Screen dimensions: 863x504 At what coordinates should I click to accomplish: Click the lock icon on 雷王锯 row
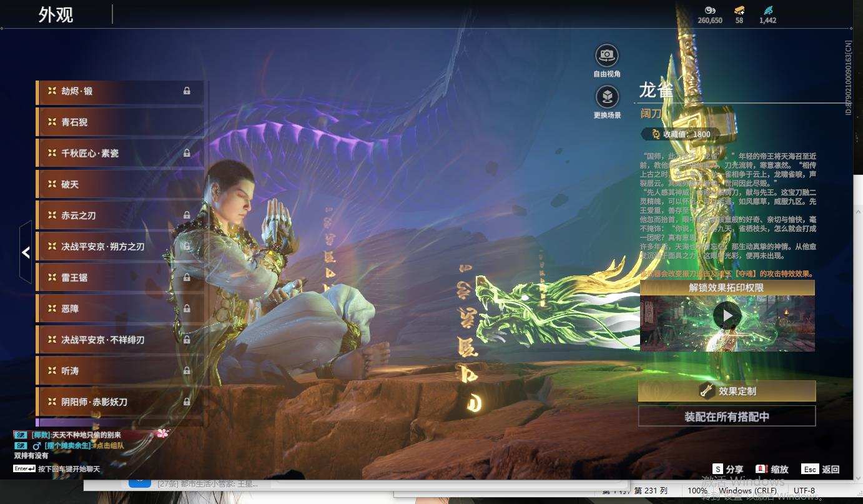click(187, 277)
